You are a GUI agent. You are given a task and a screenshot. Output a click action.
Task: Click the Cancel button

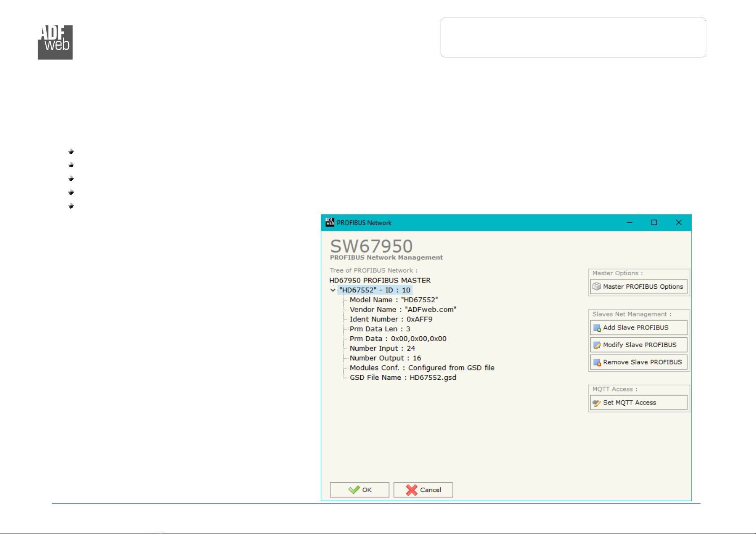[423, 490]
